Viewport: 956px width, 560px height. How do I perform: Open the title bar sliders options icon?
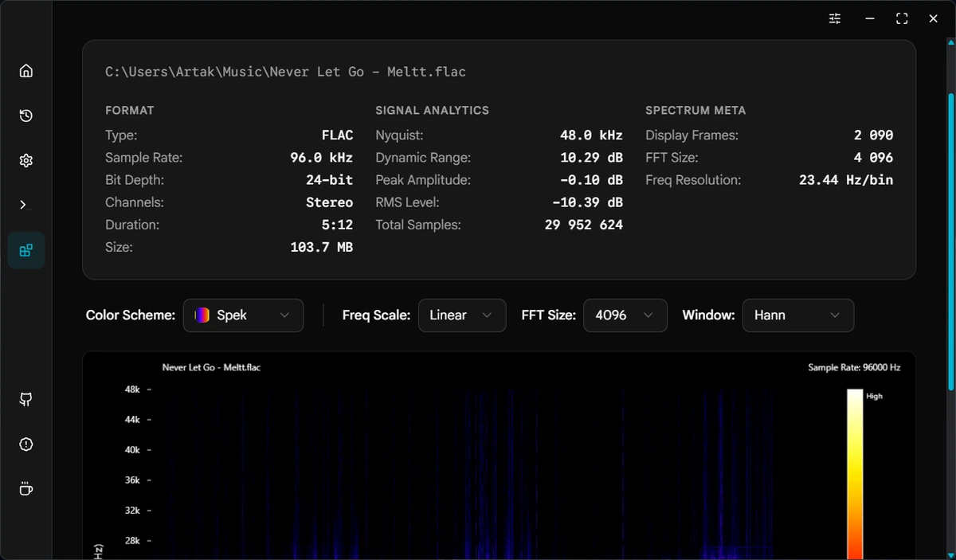click(835, 18)
